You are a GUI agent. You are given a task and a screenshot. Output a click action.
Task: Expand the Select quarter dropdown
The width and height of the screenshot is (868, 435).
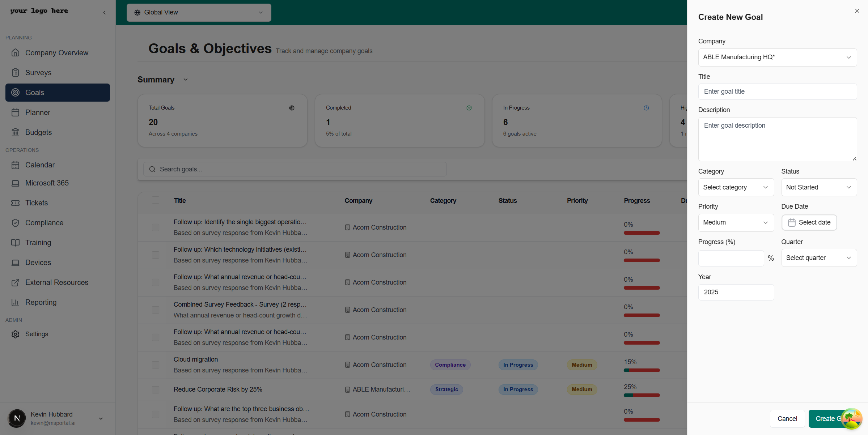[819, 258]
